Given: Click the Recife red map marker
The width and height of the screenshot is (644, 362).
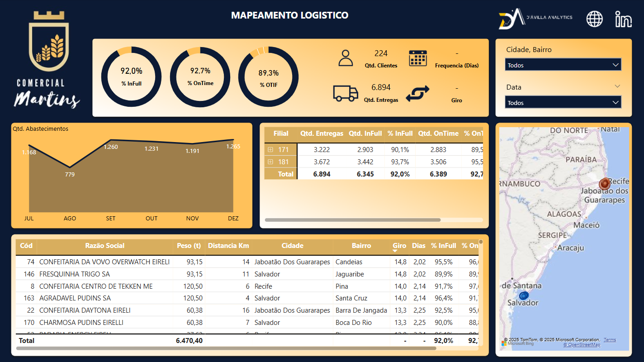Looking at the screenshot, I should (x=605, y=184).
